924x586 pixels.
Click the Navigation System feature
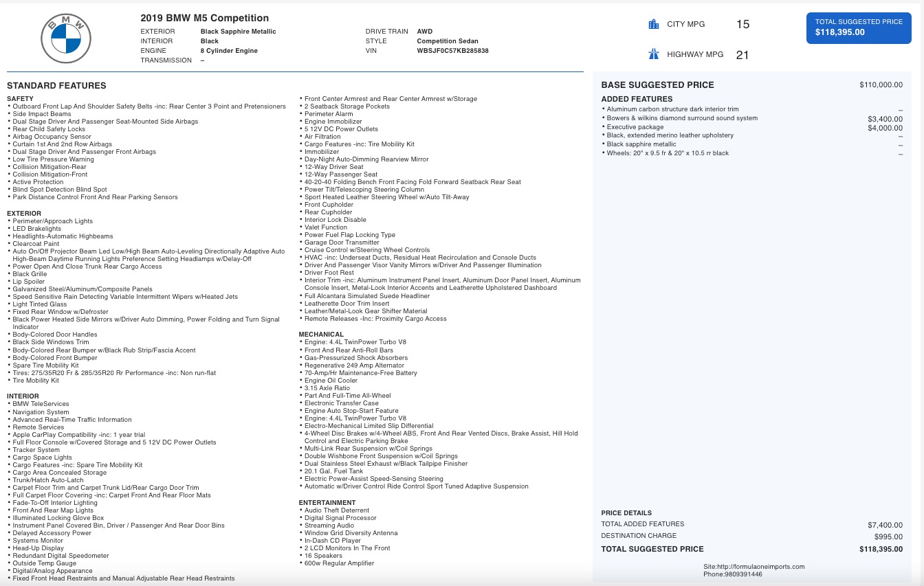[x=38, y=412]
